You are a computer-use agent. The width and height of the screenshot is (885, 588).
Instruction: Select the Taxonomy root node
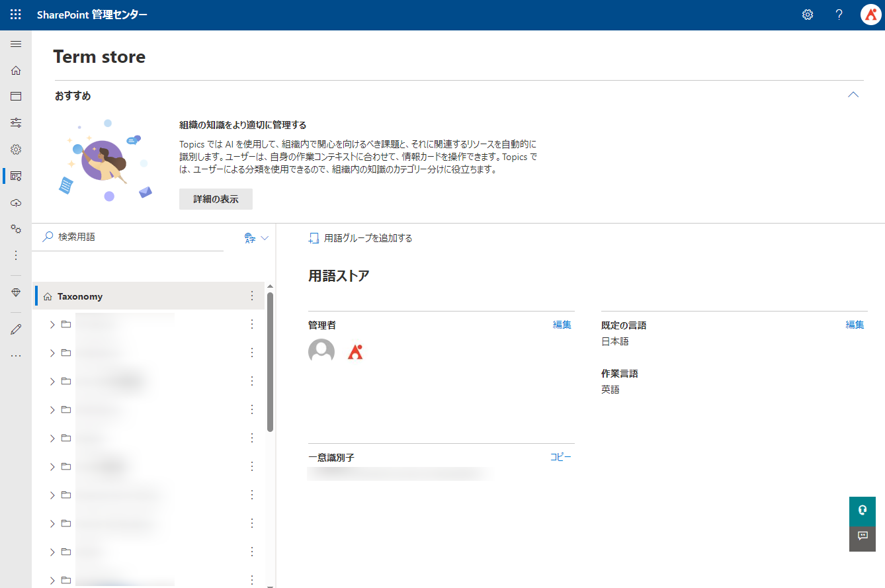point(149,296)
